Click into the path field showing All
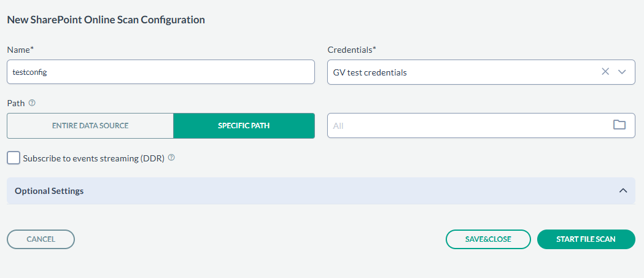Viewport: 644px width, 278px height. [x=468, y=126]
